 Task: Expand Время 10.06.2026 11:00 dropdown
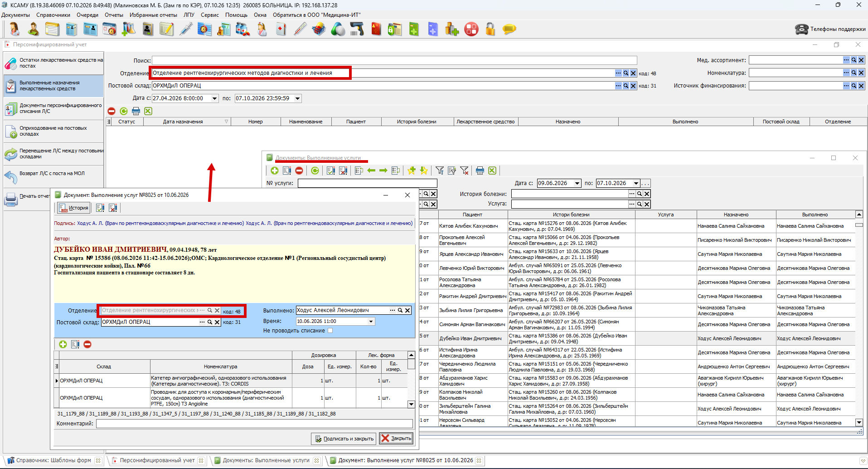point(371,321)
